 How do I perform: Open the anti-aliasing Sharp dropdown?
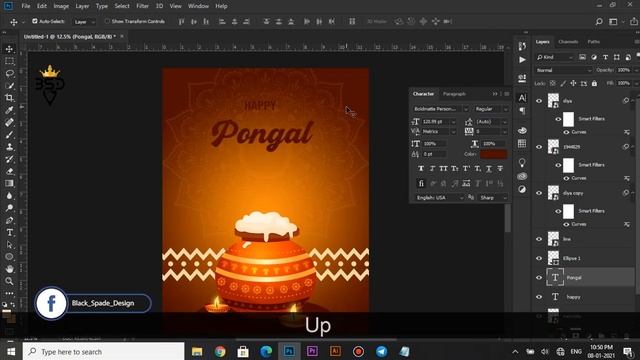pyautogui.click(x=493, y=198)
